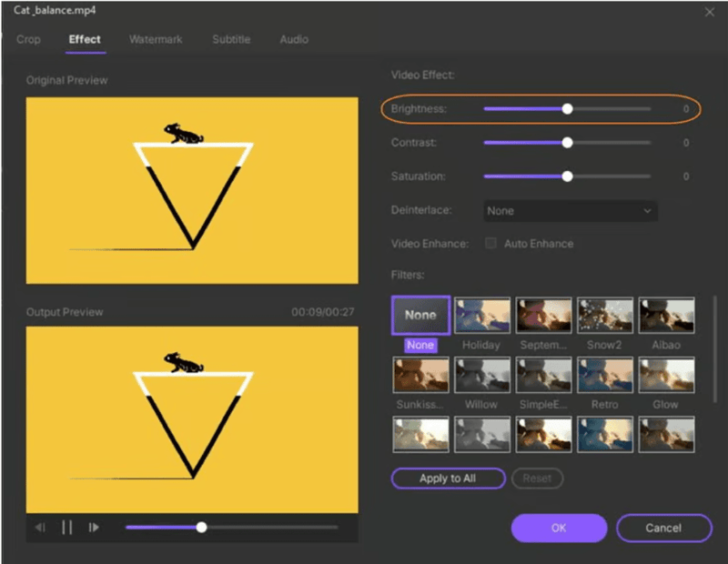The image size is (728, 564).
Task: Open the Watermark tab
Action: pyautogui.click(x=157, y=39)
